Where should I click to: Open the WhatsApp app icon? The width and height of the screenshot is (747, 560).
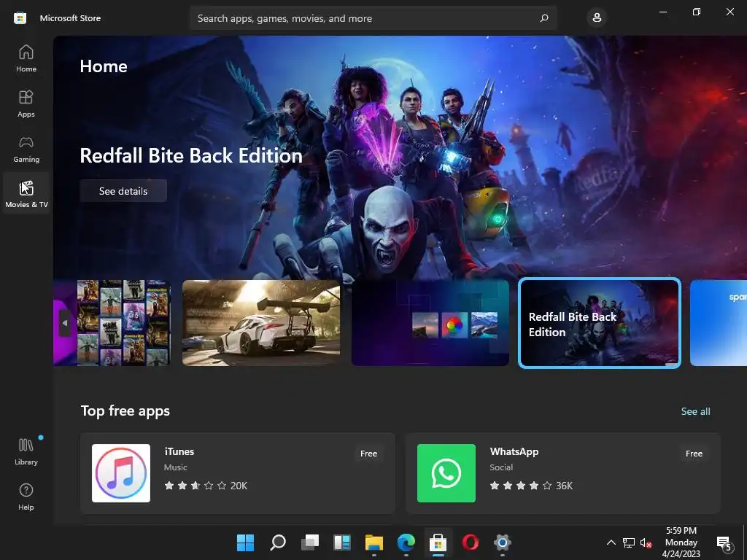click(x=446, y=473)
